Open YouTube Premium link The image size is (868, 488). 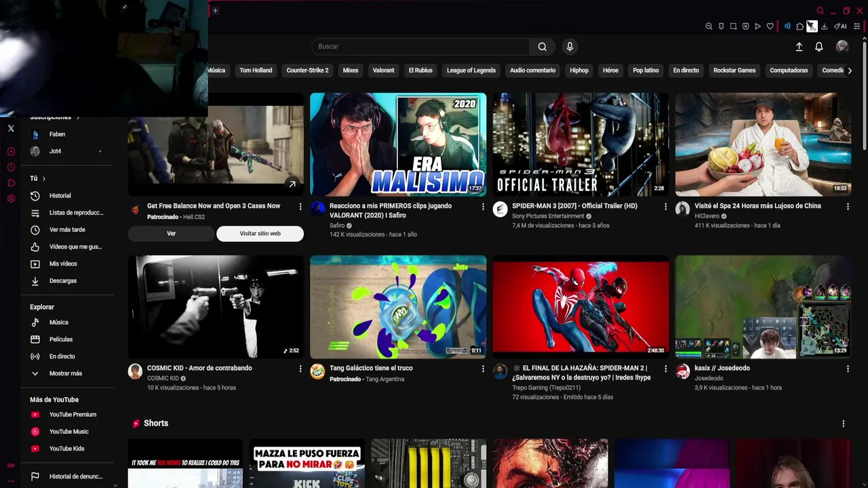pos(73,415)
